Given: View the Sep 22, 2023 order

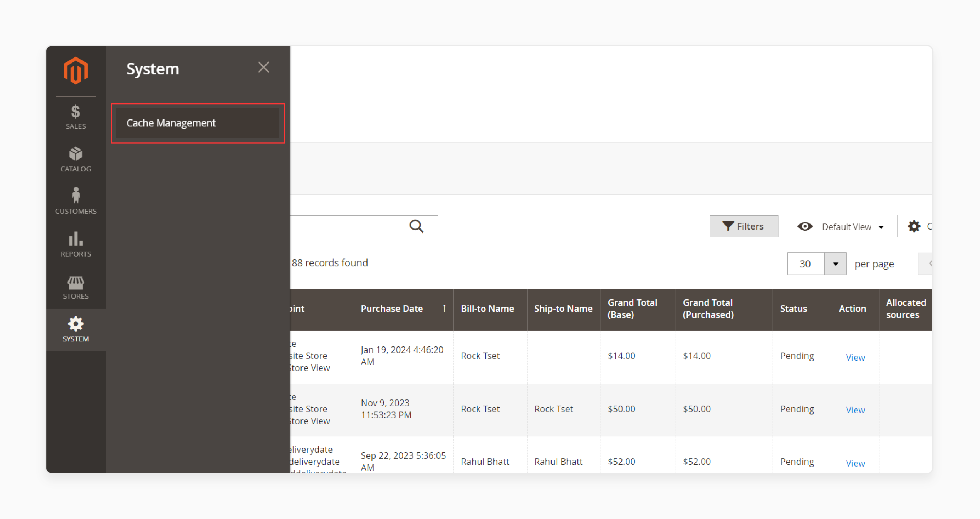Looking at the screenshot, I should [855, 463].
